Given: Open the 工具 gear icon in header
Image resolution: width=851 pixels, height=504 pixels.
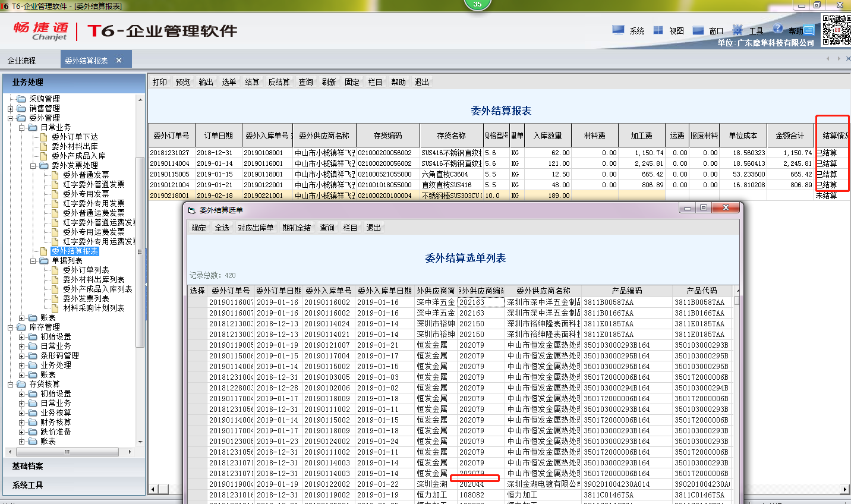Looking at the screenshot, I should (x=737, y=30).
